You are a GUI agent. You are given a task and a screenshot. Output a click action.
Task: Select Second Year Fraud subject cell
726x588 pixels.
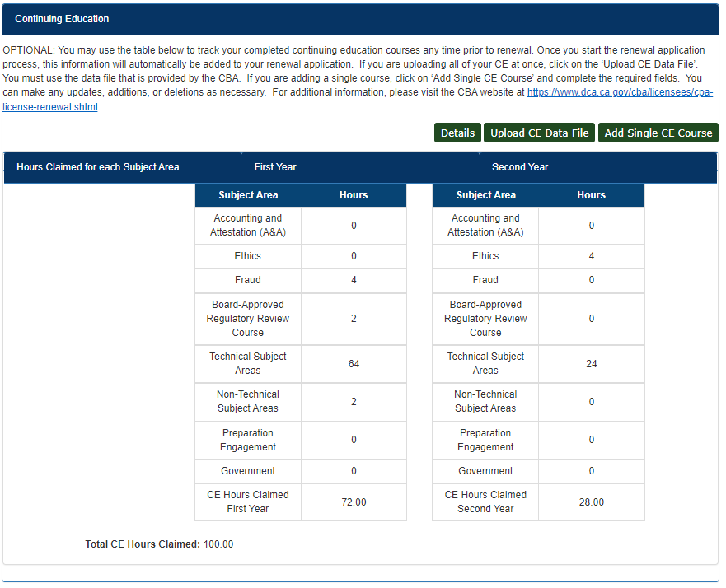coord(485,280)
